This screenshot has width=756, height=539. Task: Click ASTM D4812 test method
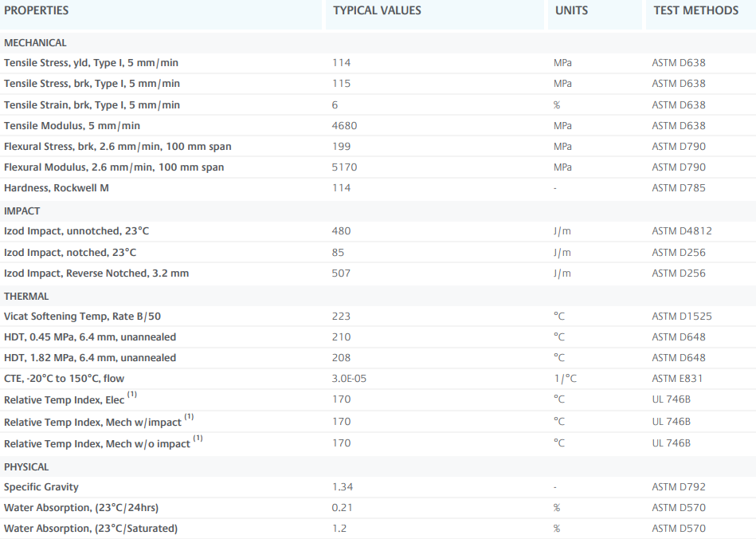click(x=682, y=231)
